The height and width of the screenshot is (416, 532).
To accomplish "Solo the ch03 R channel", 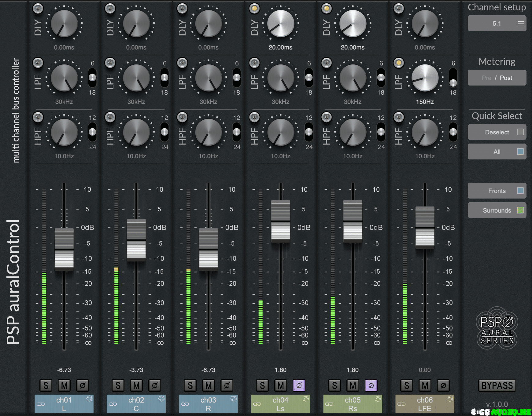I will click(x=190, y=385).
